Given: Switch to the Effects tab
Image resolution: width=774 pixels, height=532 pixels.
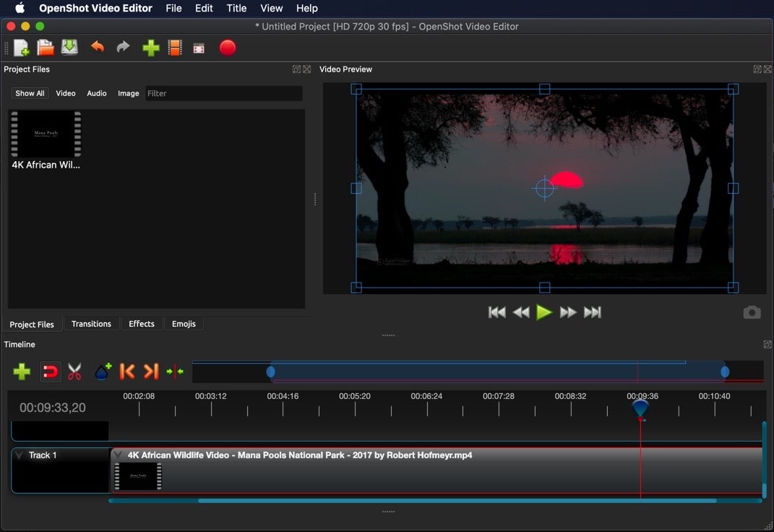Looking at the screenshot, I should (142, 324).
